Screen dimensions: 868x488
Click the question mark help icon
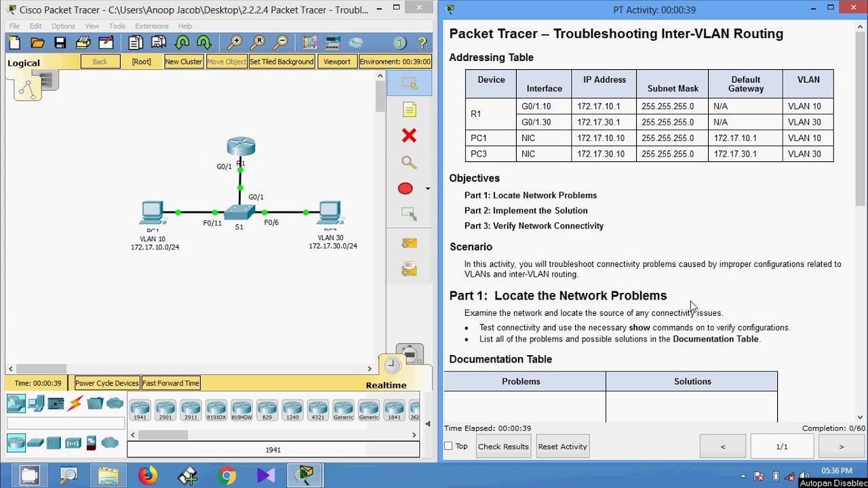coord(422,43)
